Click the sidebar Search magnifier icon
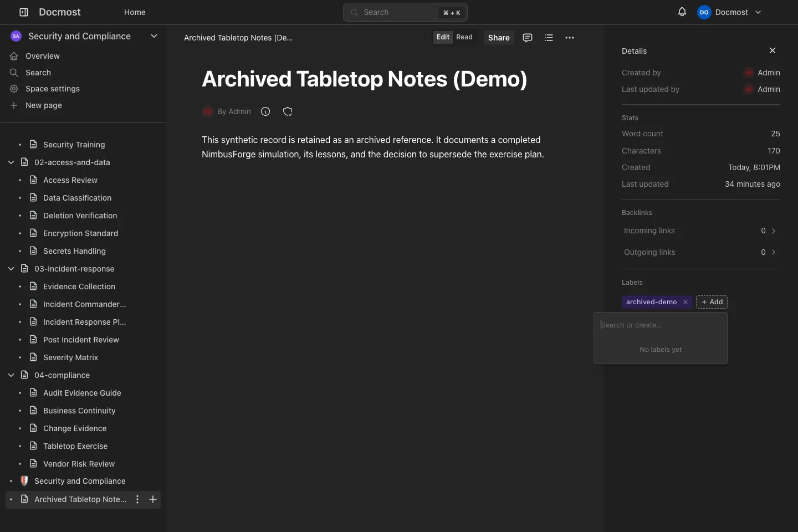 point(14,73)
